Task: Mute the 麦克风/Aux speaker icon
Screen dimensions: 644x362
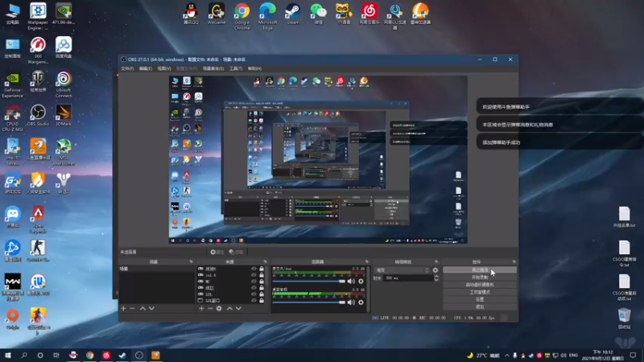Action: point(351,281)
